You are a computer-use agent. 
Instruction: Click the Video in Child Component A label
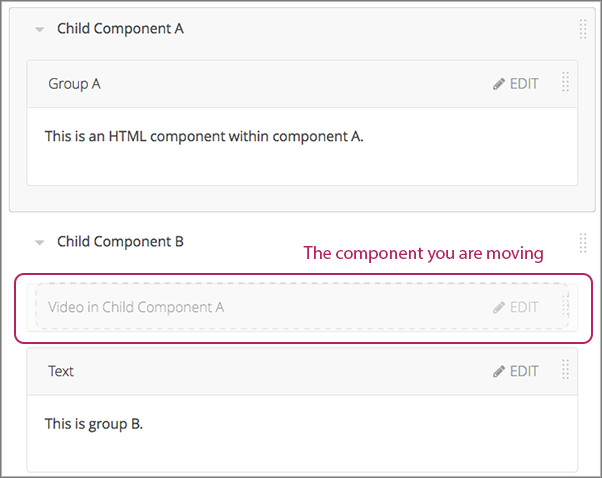tap(136, 308)
